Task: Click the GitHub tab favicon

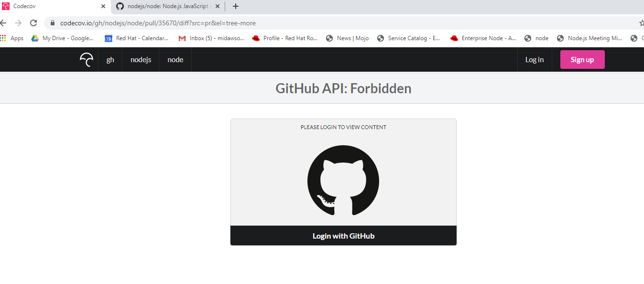Action: (120, 7)
